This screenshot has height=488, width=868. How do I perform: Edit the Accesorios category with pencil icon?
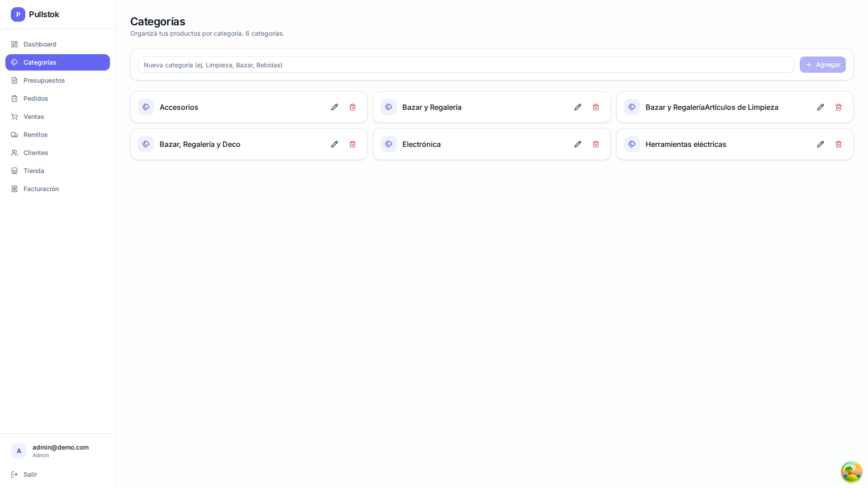335,107
